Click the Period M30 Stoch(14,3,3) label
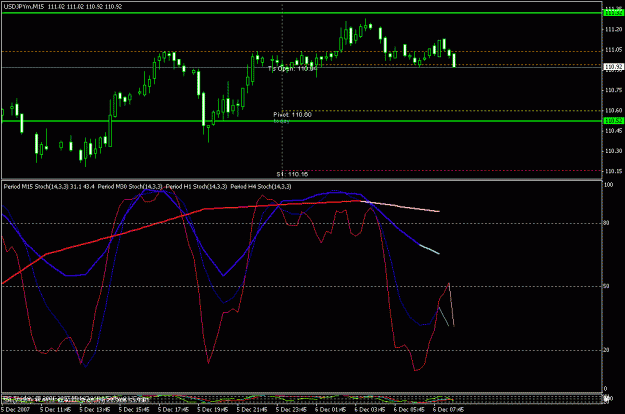The height and width of the screenshot is (414, 625). pyautogui.click(x=130, y=186)
